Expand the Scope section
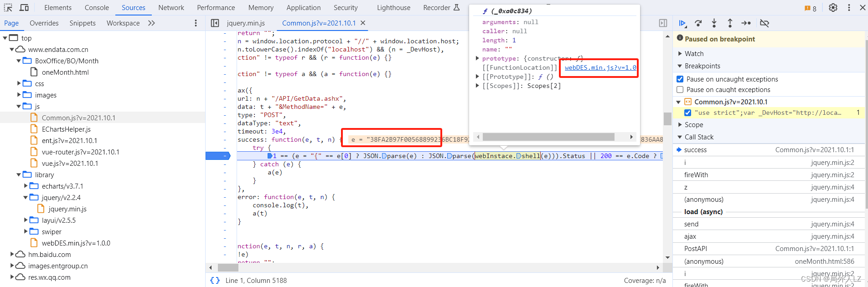Image resolution: width=868 pixels, height=287 pixels. click(x=680, y=125)
